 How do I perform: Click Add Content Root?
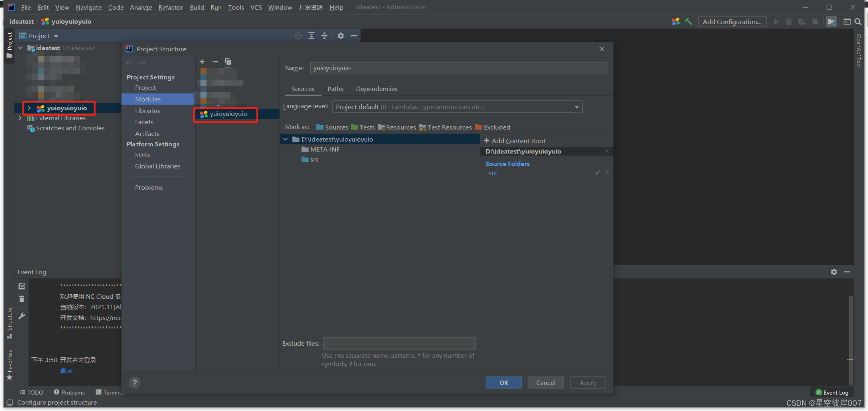tap(515, 141)
